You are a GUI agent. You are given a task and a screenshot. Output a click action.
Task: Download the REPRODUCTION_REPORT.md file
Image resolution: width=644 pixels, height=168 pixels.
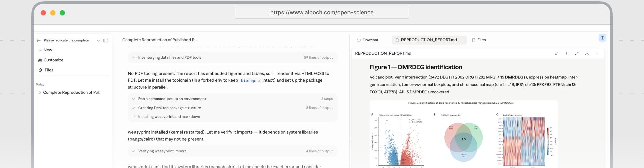[x=587, y=53]
